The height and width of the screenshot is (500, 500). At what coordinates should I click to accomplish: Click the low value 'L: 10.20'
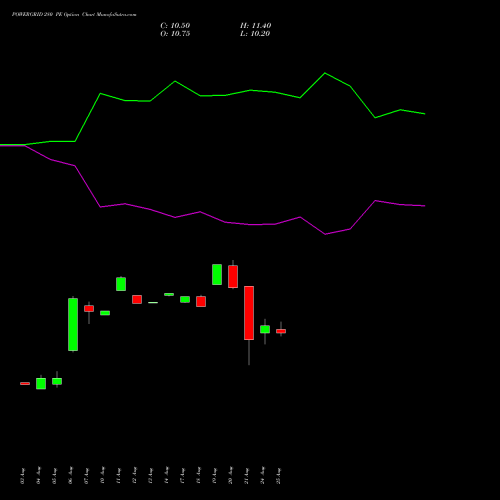point(255,34)
